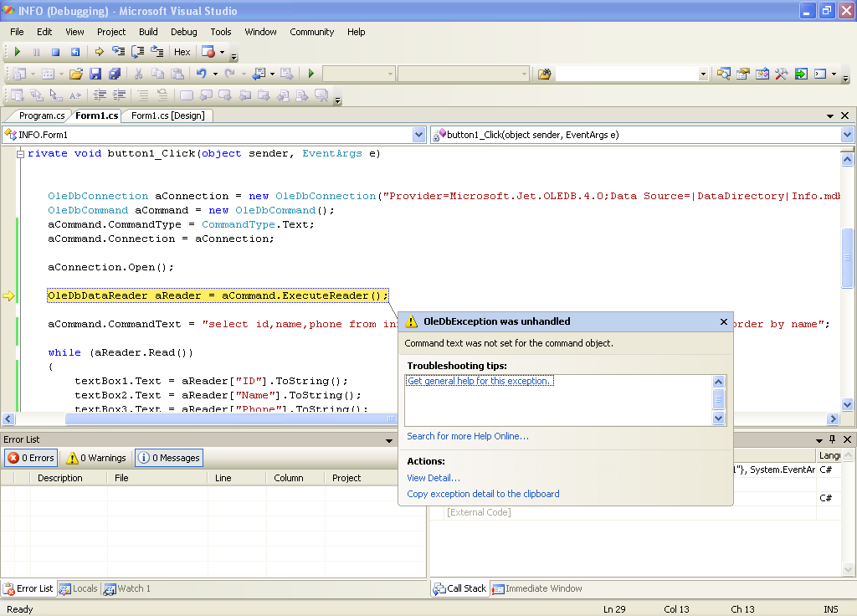
Task: Undo the last edit
Action: click(201, 74)
